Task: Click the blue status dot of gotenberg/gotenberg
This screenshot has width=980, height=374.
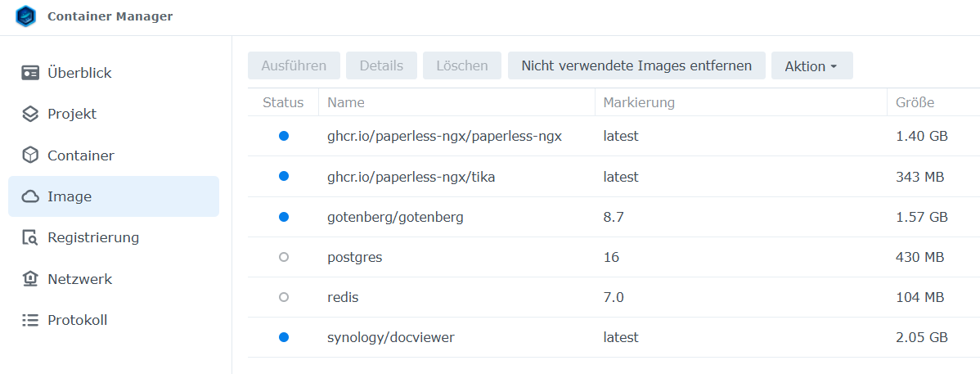Action: [x=284, y=217]
